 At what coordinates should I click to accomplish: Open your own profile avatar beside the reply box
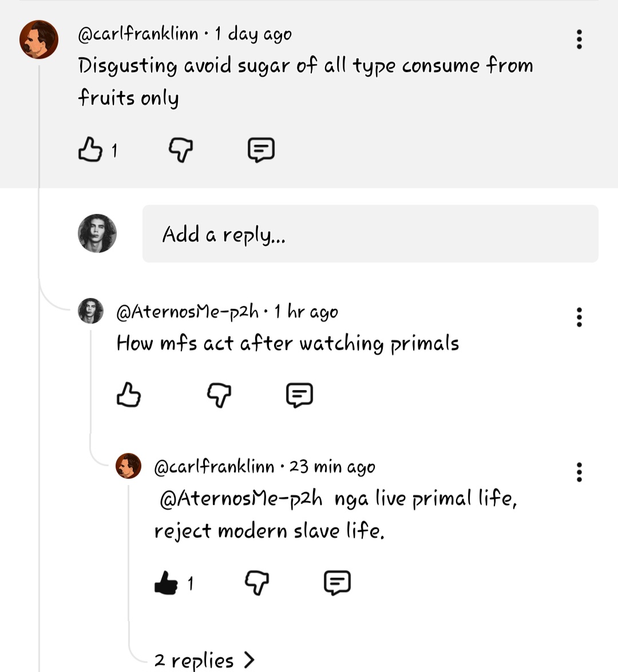(97, 233)
